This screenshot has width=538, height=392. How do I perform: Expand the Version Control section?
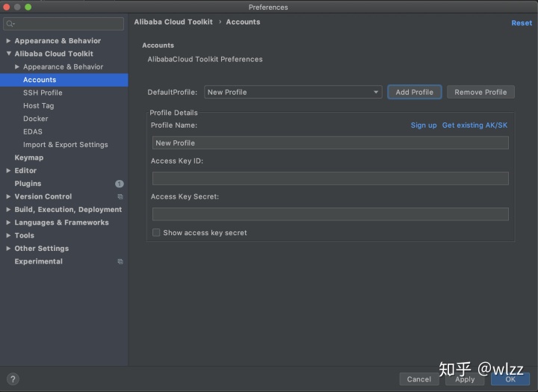click(8, 196)
